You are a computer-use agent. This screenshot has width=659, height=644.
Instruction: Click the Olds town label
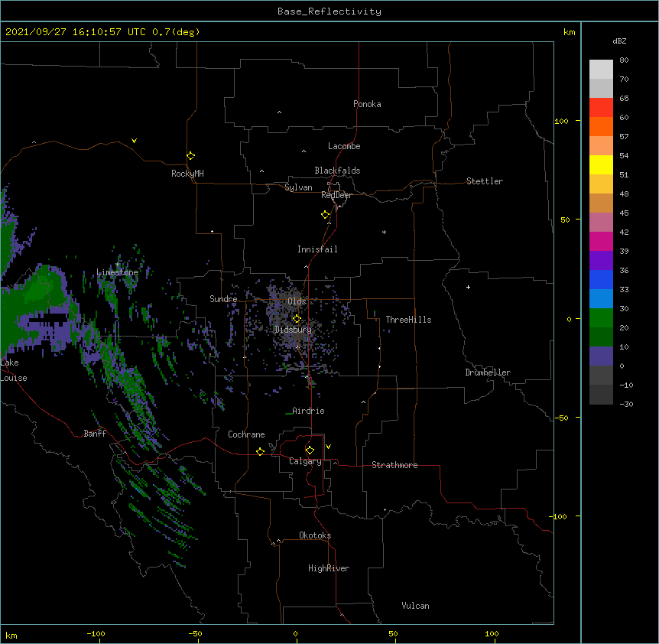(x=297, y=301)
